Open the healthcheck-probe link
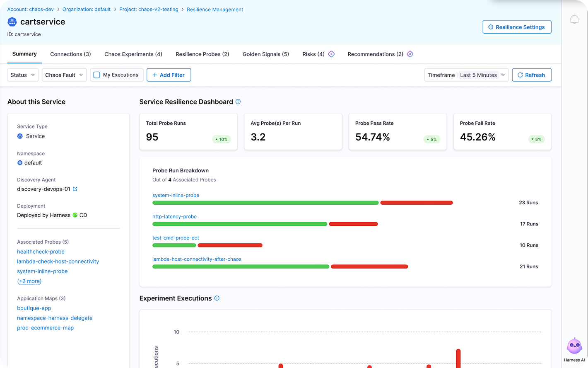Viewport: 588px width, 368px height. click(41, 252)
